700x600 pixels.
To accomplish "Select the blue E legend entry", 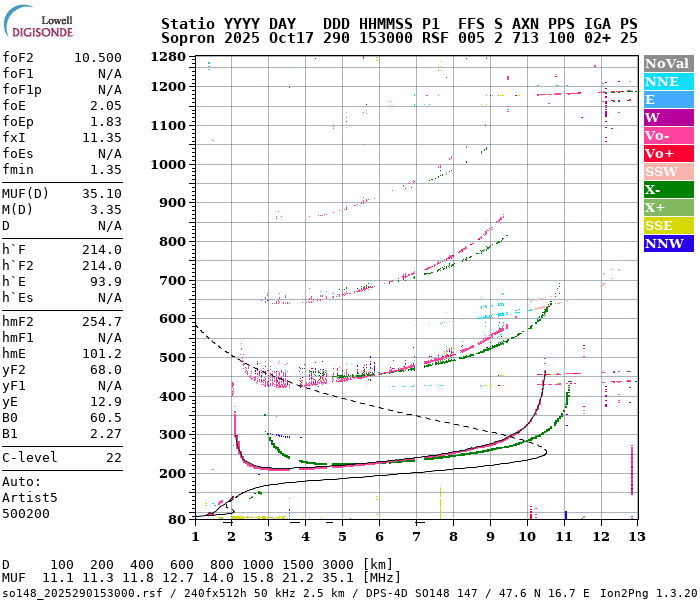I will [667, 99].
